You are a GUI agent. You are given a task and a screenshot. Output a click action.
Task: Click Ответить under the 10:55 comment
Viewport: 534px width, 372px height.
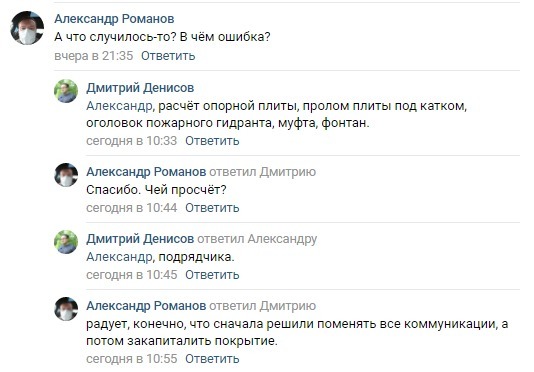click(212, 359)
